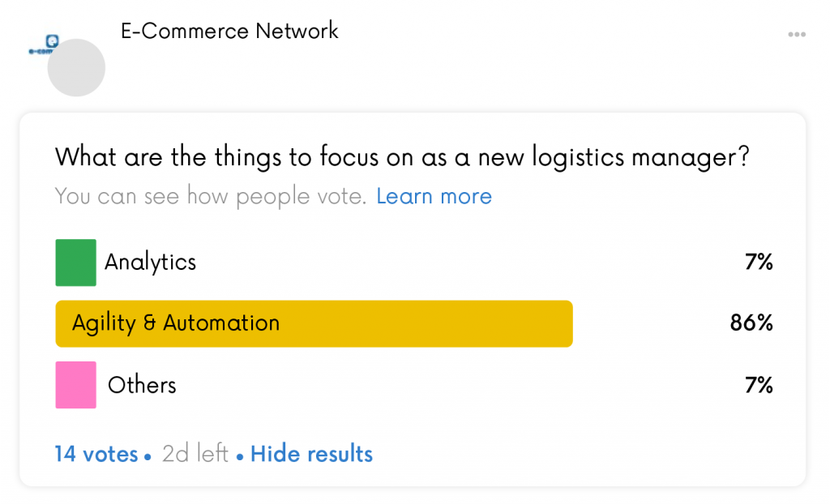Click the E-Commerce Network logo thumbnail
This screenshot has width=830, height=504.
(44, 45)
